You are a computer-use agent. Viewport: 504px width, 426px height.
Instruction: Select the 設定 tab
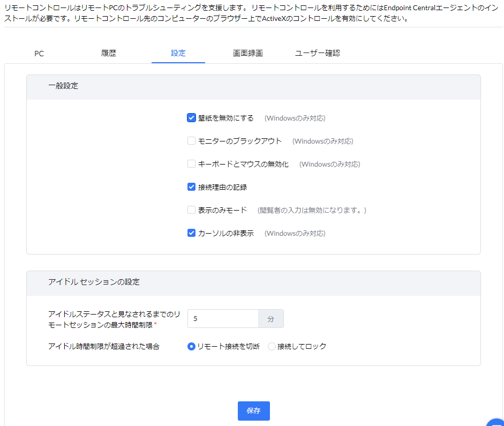pyautogui.click(x=178, y=53)
